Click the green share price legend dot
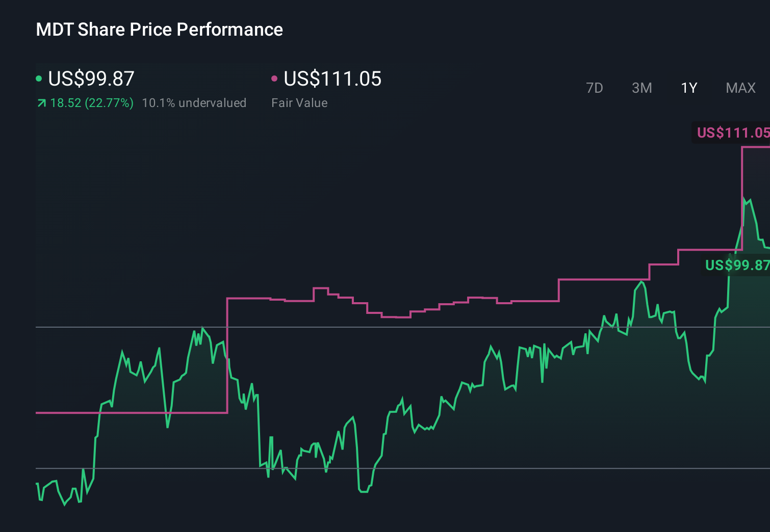770x532 pixels. point(40,79)
